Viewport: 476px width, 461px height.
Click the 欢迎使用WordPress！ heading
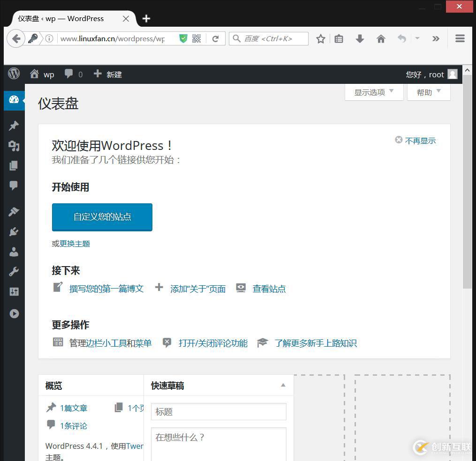coord(112,146)
